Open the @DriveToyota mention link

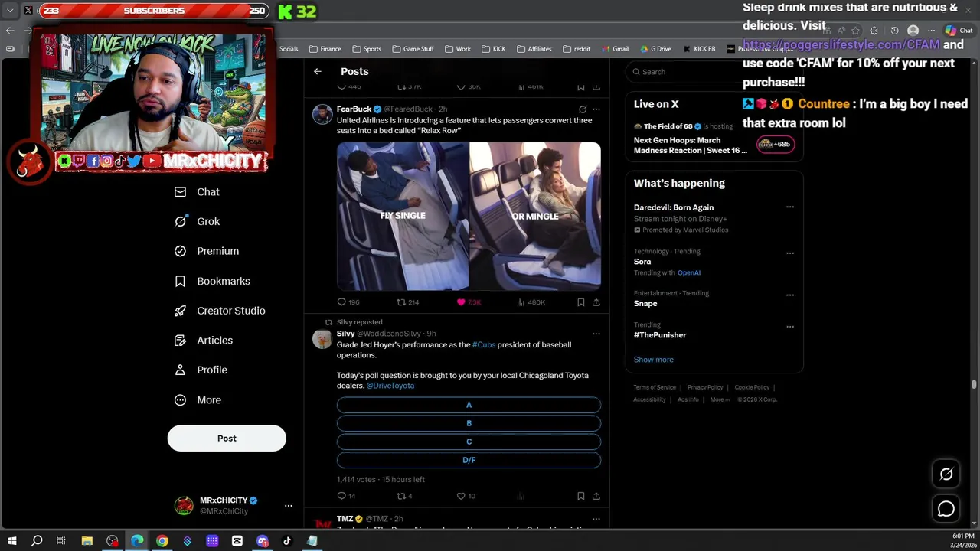(390, 386)
